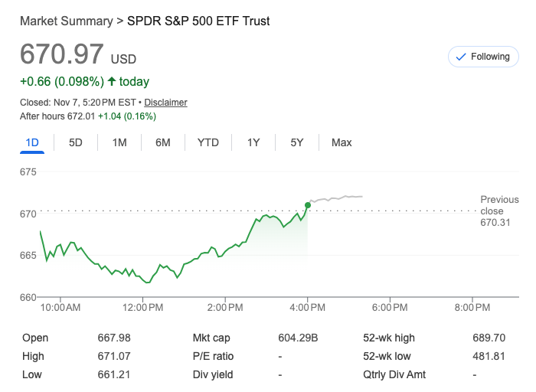
Task: Select the YTD tab
Action: [208, 142]
